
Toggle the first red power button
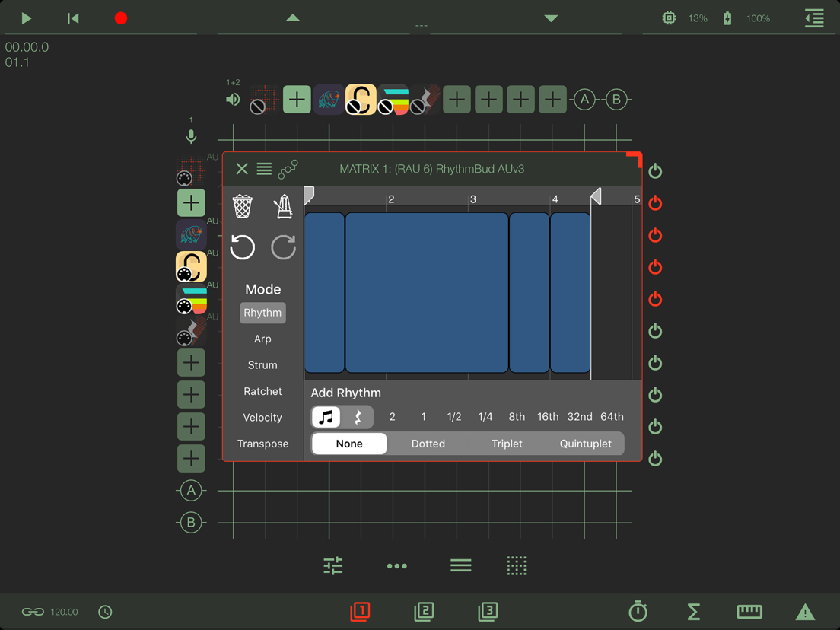pos(655,204)
